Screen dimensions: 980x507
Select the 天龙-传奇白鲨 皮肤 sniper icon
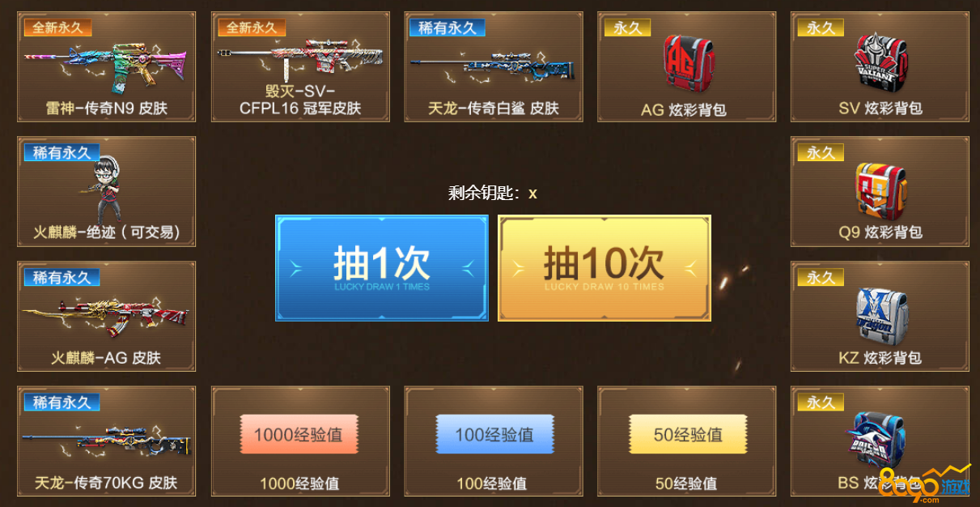492,66
